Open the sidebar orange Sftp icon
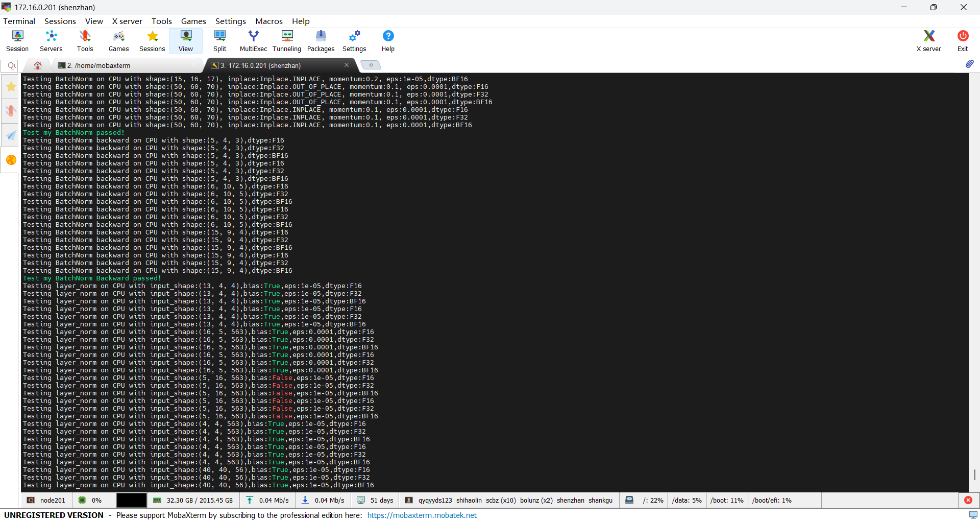Screen dimensions: 980x521 11,160
